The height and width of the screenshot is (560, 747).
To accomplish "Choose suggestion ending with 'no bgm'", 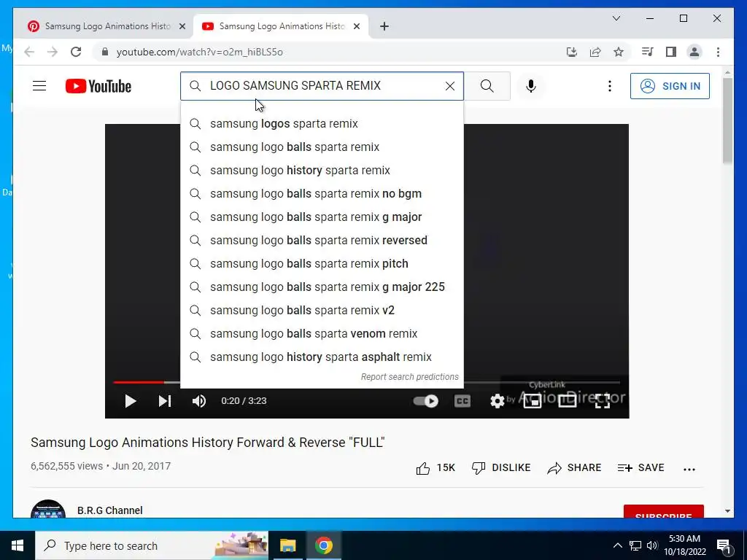I will [x=322, y=194].
